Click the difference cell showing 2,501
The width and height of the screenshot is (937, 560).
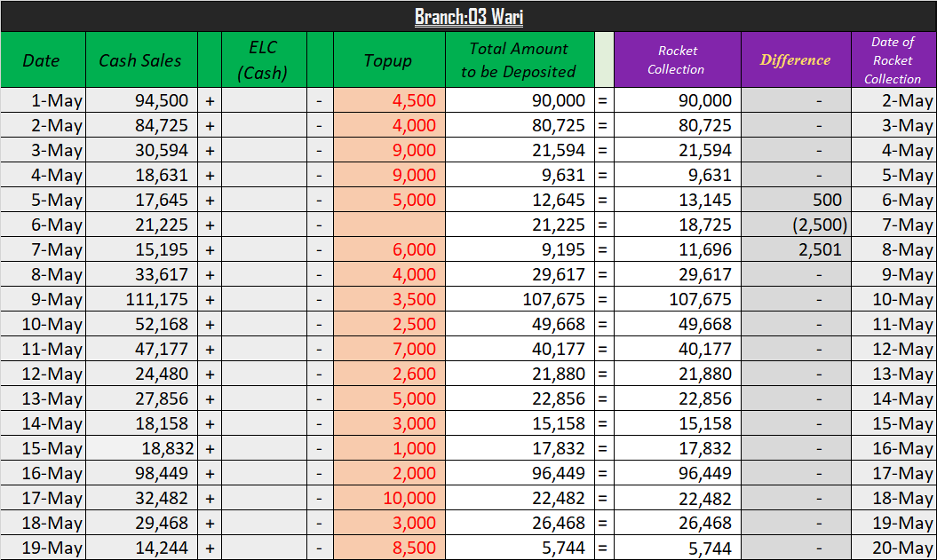(796, 249)
